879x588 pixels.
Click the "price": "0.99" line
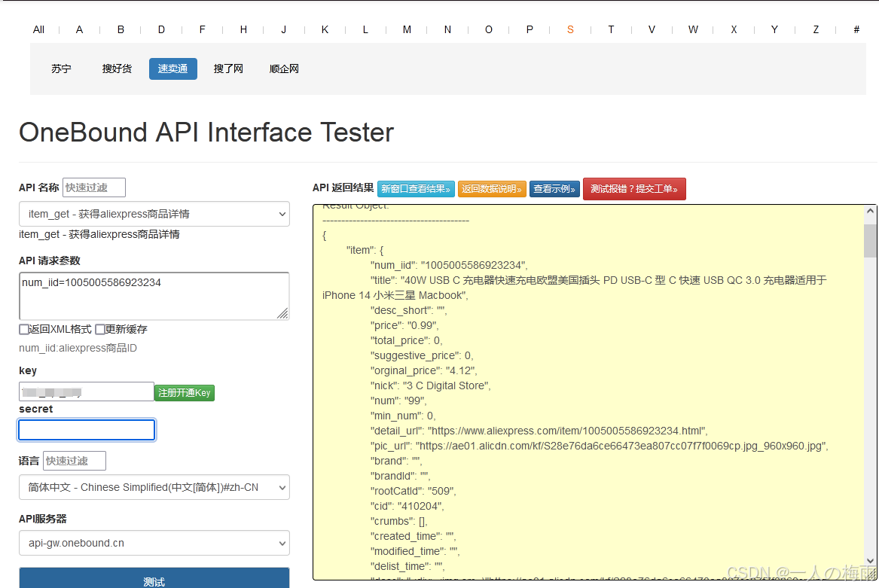point(404,326)
